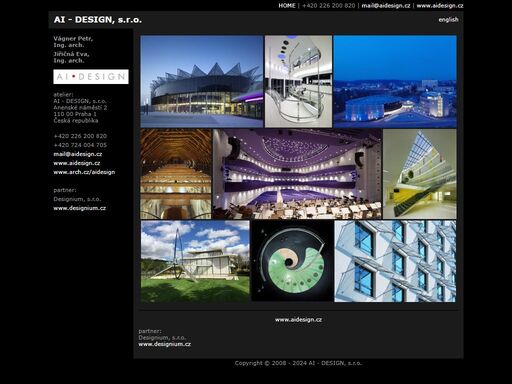Click +420 226 200 820 in the top bar
The image size is (512, 384).
coord(329,5)
